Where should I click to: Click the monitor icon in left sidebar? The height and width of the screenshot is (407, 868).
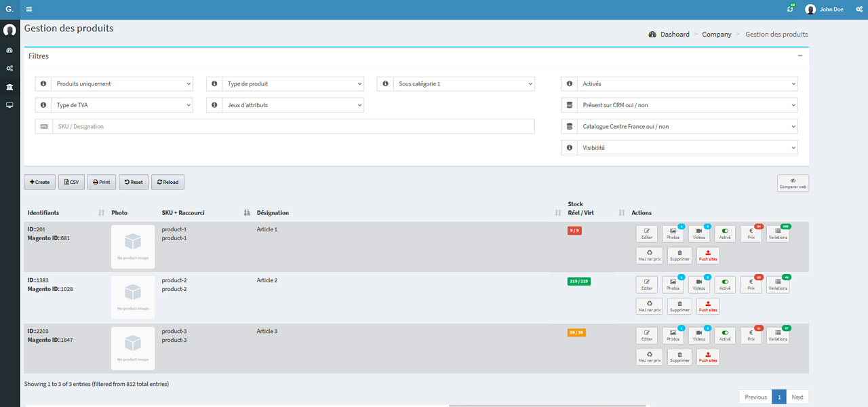click(9, 106)
